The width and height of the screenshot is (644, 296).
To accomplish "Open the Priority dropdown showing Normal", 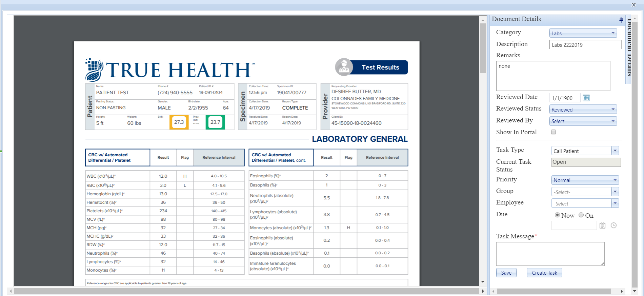I will (x=585, y=180).
